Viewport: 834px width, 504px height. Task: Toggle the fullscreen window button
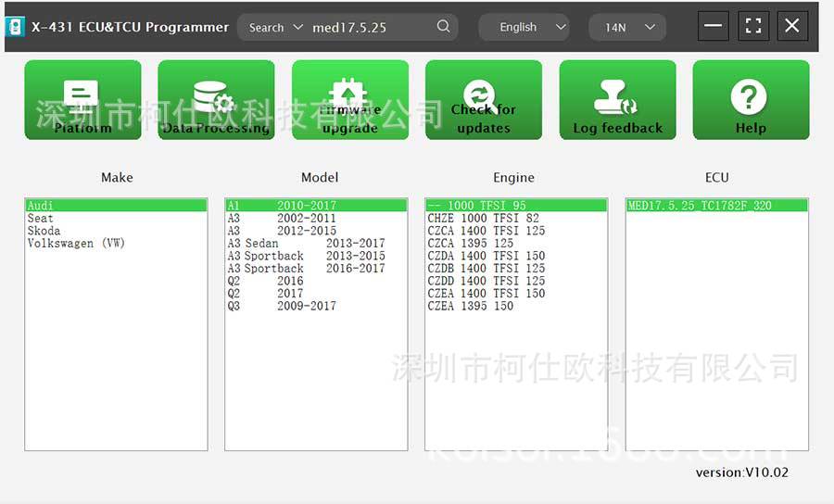pos(753,26)
